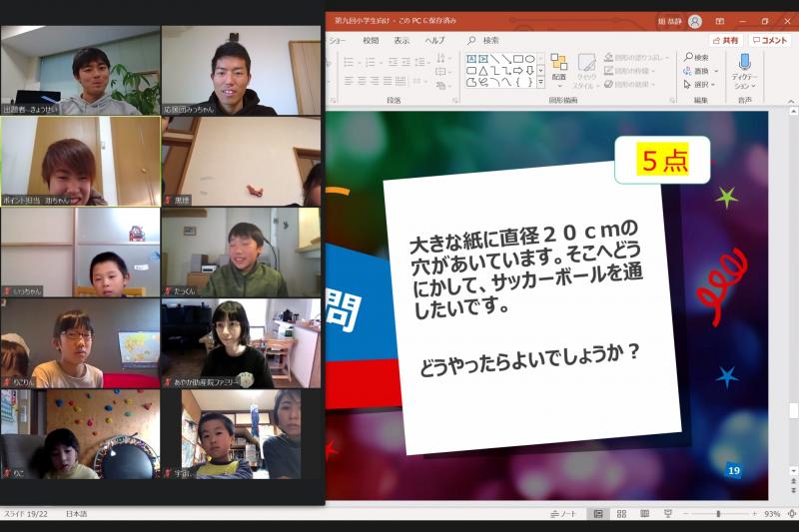Justify the paragraph text
The image size is (799, 532).
click(388, 81)
